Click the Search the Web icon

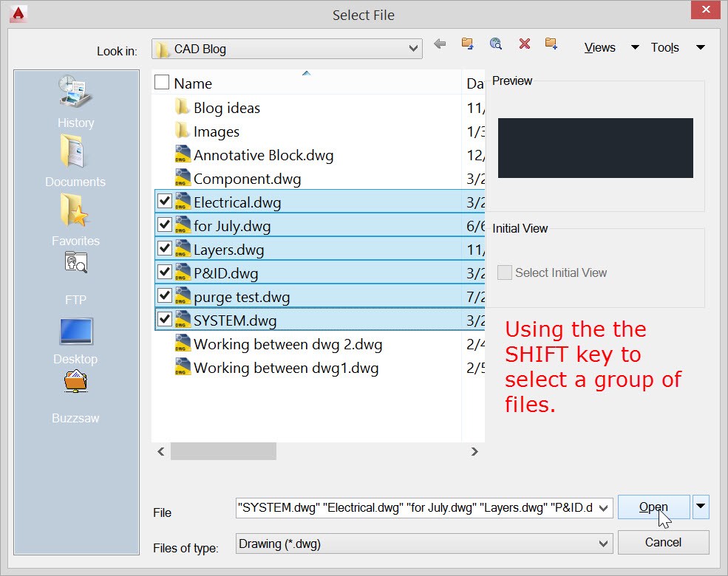496,44
